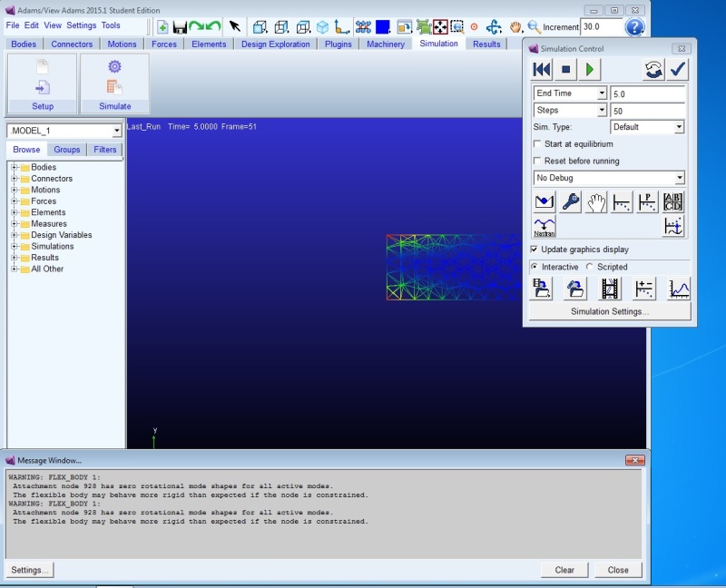The height and width of the screenshot is (588, 726).
Task: Expand the Connectors tree folder
Action: point(14,178)
